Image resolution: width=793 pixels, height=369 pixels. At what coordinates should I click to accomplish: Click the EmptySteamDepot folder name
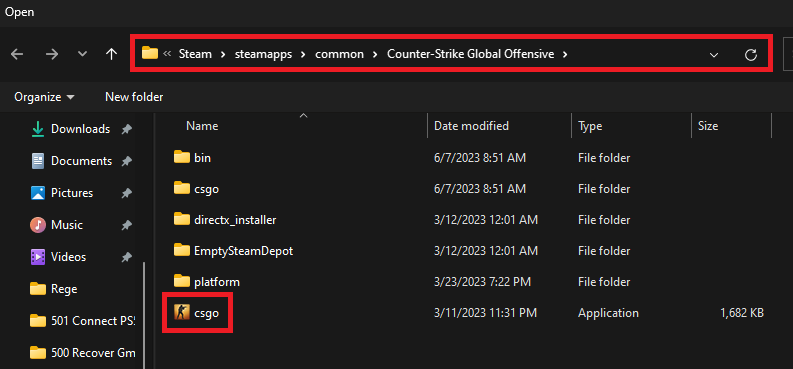tap(244, 251)
